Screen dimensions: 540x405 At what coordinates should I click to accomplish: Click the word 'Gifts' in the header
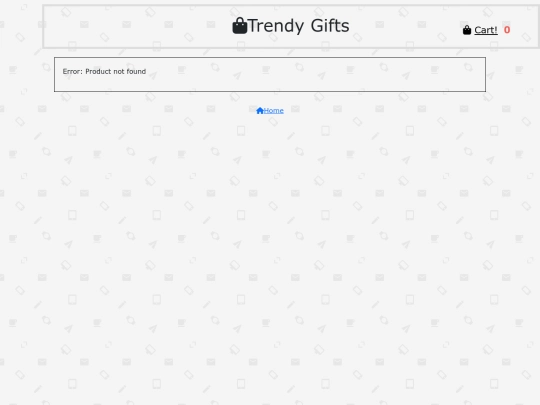[x=330, y=26]
